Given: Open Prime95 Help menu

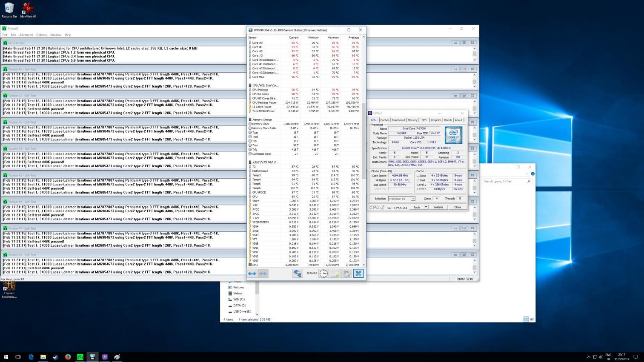Looking at the screenshot, I should click(x=68, y=35).
